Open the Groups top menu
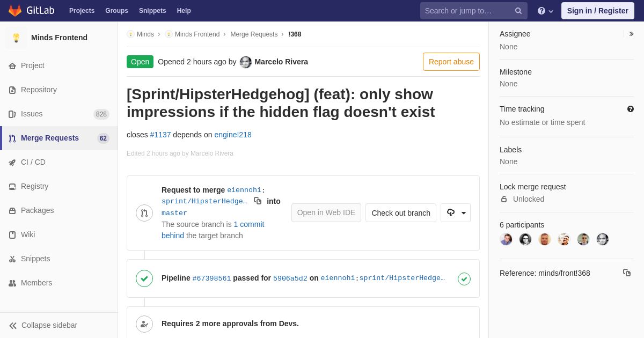The height and width of the screenshot is (338, 644). (116, 11)
